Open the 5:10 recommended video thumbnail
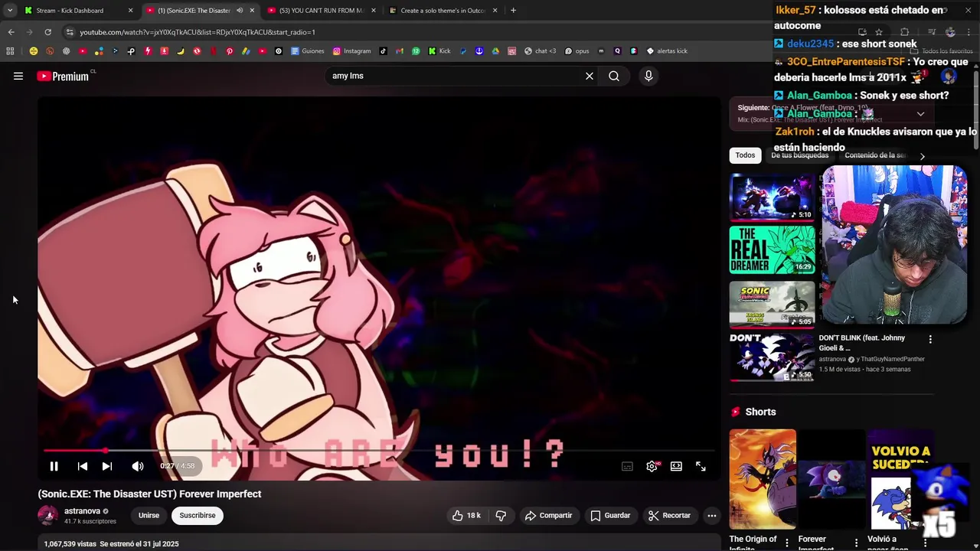 (772, 197)
